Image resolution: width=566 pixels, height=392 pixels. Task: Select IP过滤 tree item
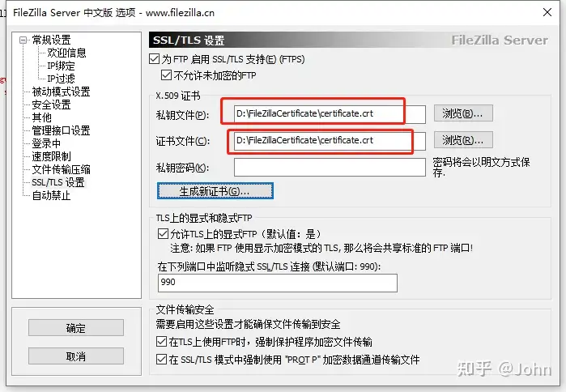pyautogui.click(x=61, y=79)
